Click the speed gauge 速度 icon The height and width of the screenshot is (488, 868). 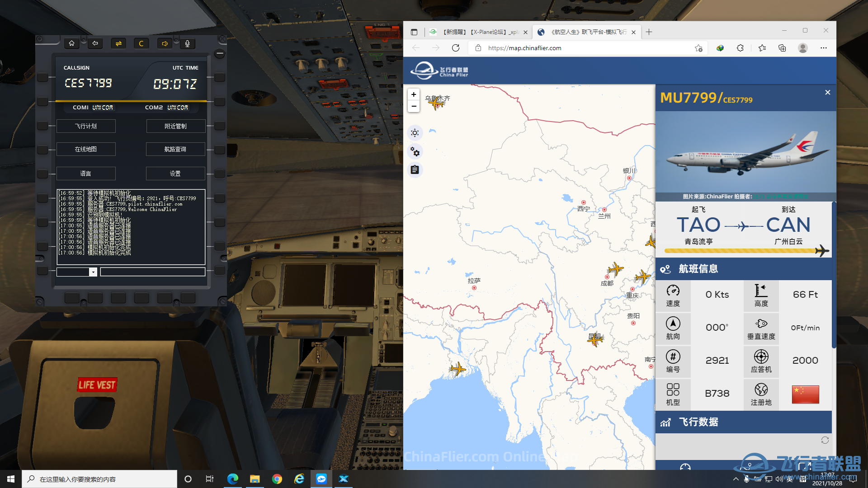coord(673,291)
